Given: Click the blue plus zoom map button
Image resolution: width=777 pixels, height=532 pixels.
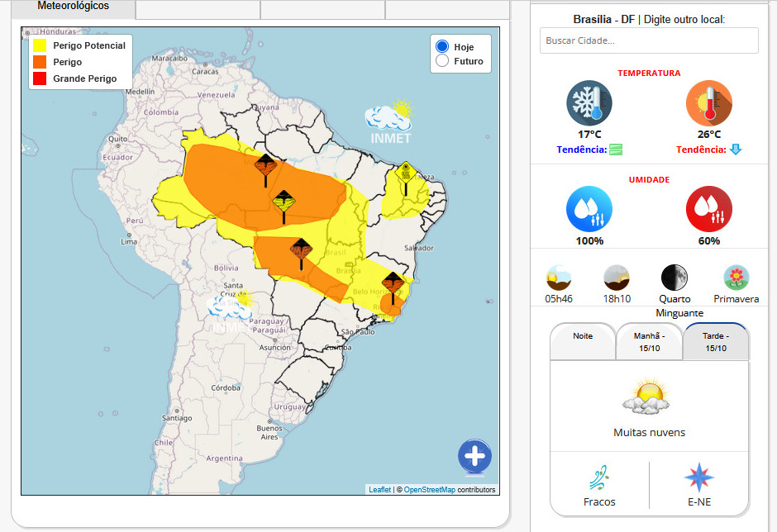Looking at the screenshot, I should [474, 456].
